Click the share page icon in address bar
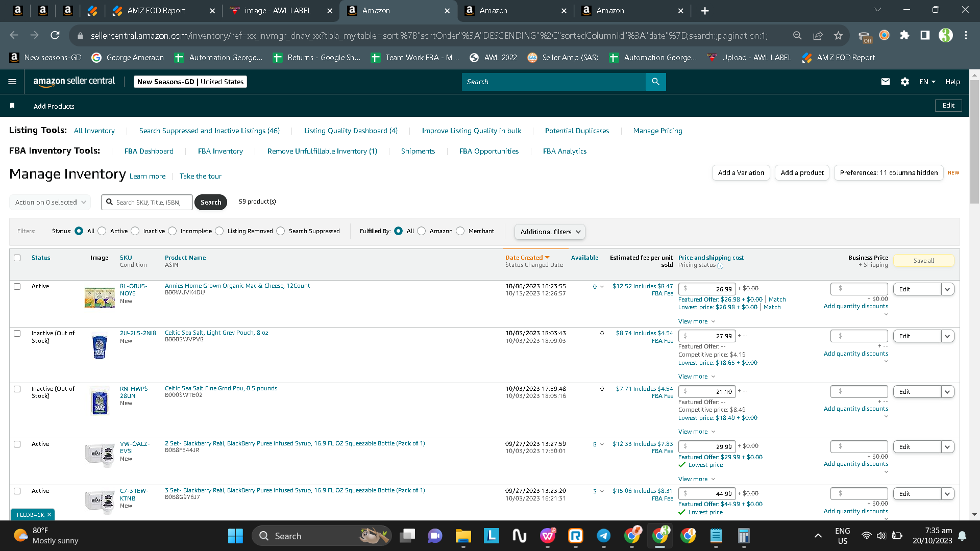 coord(818,35)
